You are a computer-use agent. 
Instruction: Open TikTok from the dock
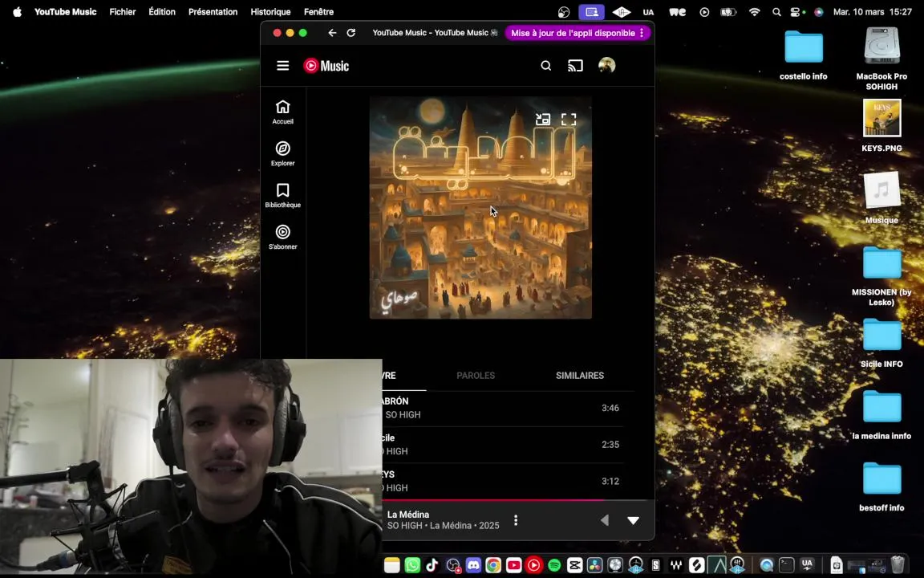[x=432, y=565]
